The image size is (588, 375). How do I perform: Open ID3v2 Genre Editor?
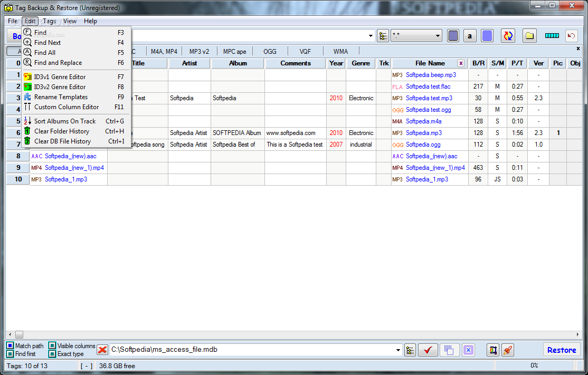click(x=76, y=87)
